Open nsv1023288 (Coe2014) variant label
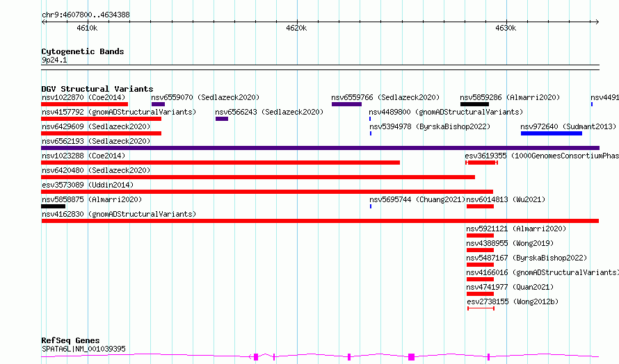 (x=83, y=156)
